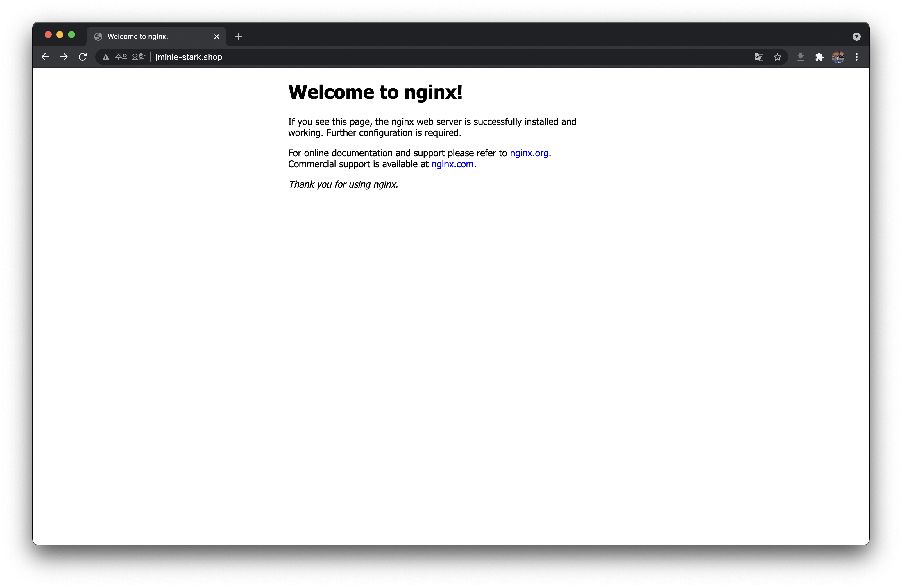Viewport: 902px width, 588px height.
Task: Reload the nginx welcome page
Action: point(83,57)
